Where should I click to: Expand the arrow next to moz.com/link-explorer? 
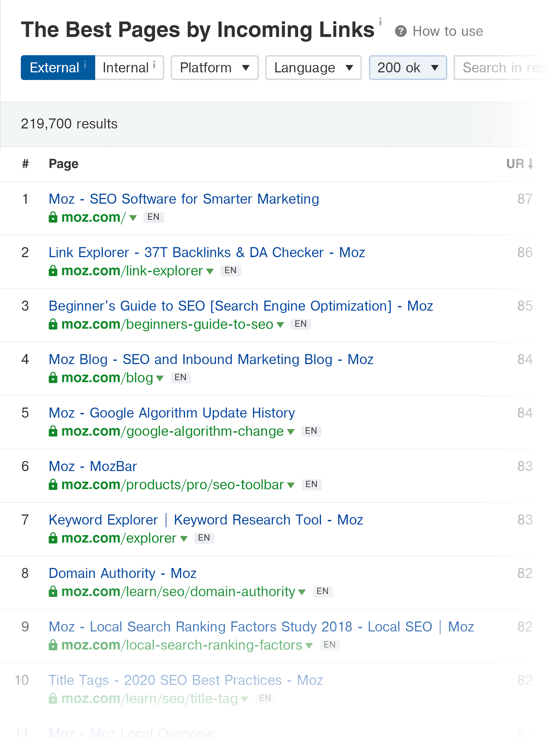coord(210,271)
